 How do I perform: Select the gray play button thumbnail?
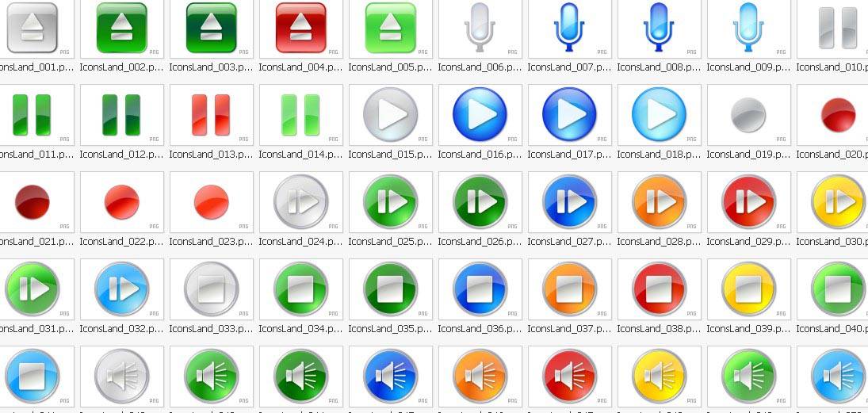click(x=390, y=115)
